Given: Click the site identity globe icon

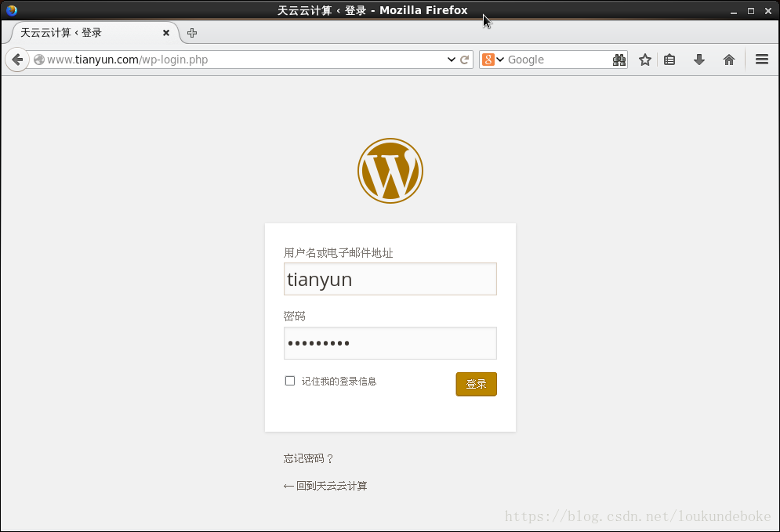Looking at the screenshot, I should tap(38, 60).
